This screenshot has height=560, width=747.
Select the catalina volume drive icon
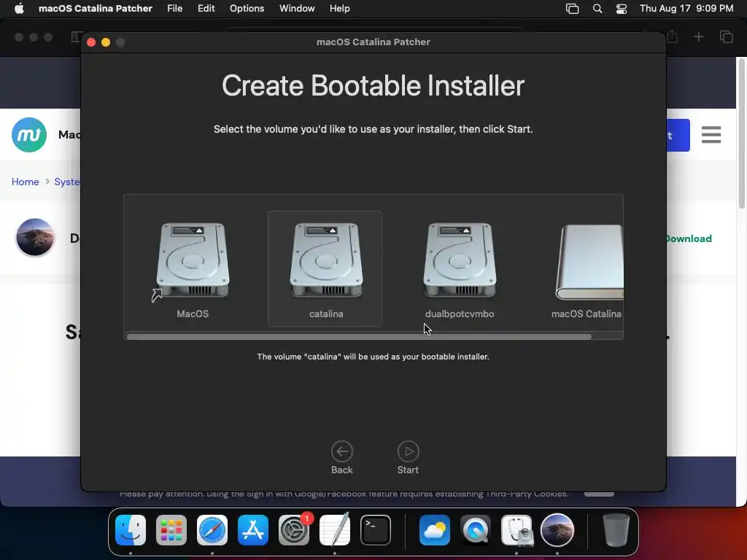click(326, 260)
